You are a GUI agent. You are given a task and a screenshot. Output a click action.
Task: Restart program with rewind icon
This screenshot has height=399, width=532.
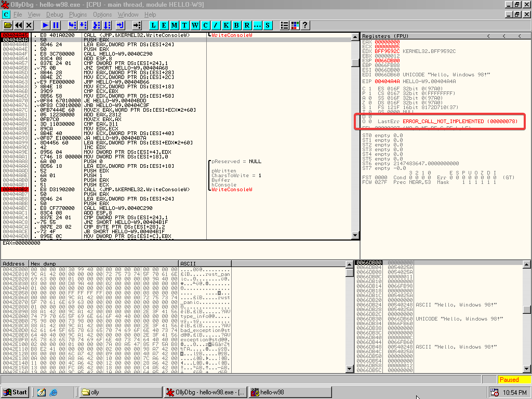pyautogui.click(x=19, y=25)
